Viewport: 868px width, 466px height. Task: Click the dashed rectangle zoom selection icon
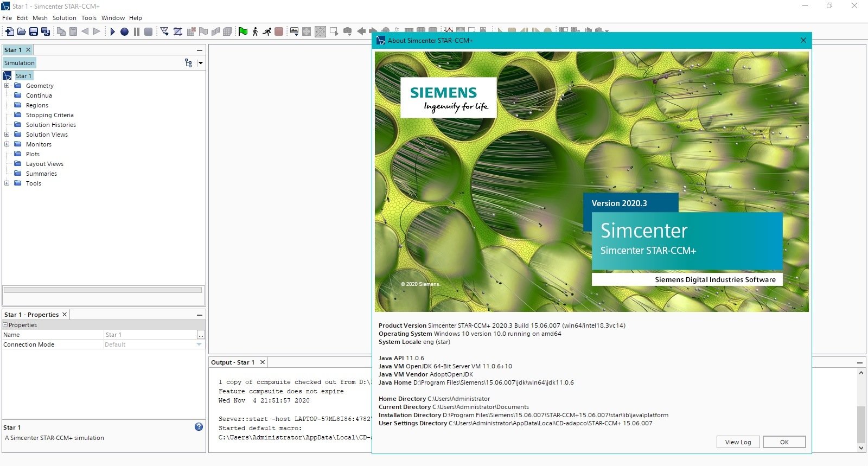pos(334,31)
